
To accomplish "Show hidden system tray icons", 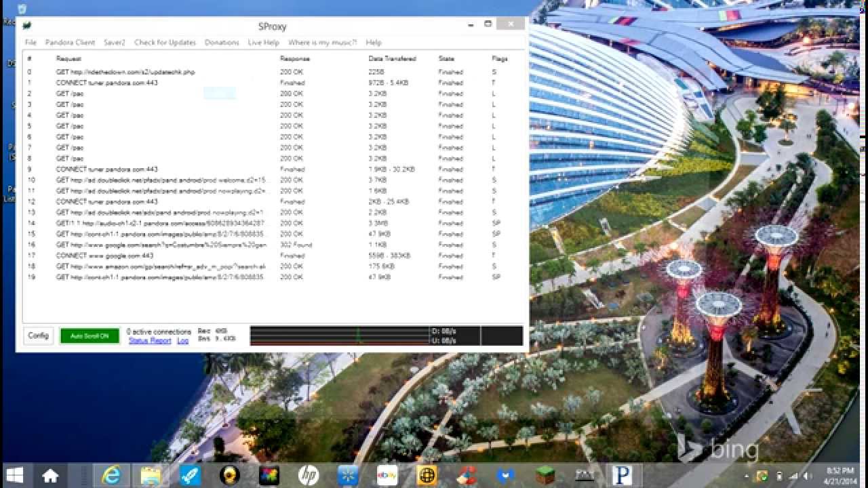I will click(747, 476).
